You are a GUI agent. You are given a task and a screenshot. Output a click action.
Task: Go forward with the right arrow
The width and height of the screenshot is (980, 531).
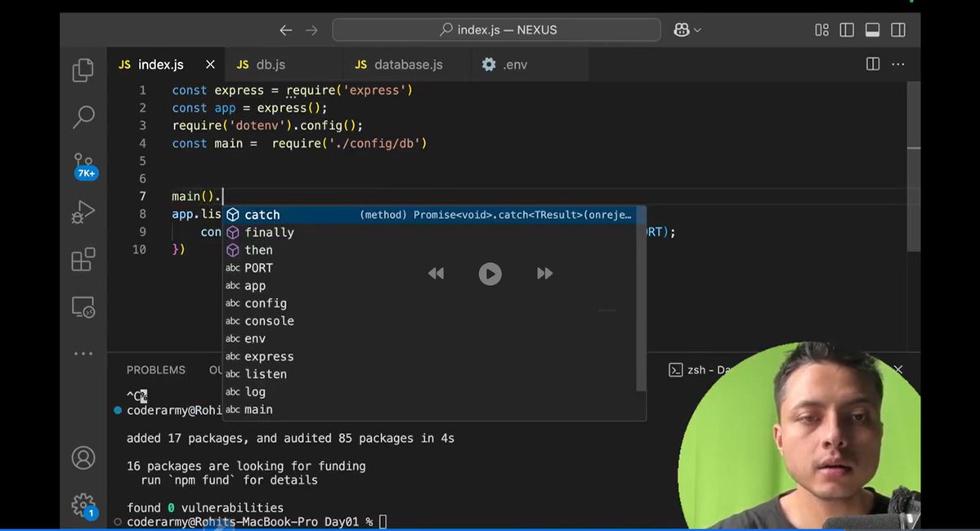(x=311, y=30)
